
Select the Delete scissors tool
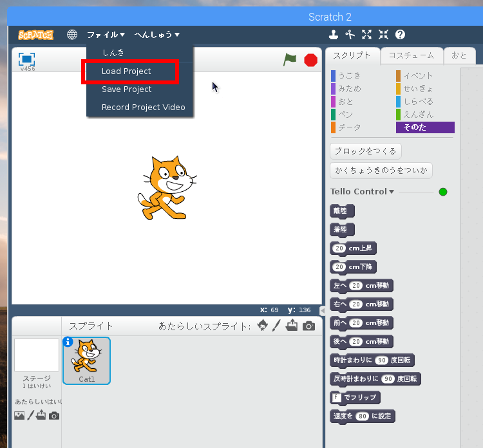(350, 35)
